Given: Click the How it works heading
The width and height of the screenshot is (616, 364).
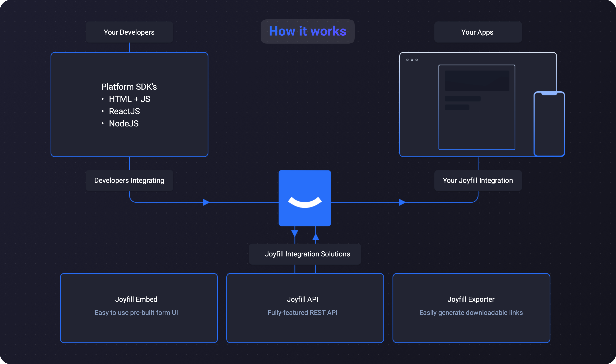Looking at the screenshot, I should click(307, 31).
